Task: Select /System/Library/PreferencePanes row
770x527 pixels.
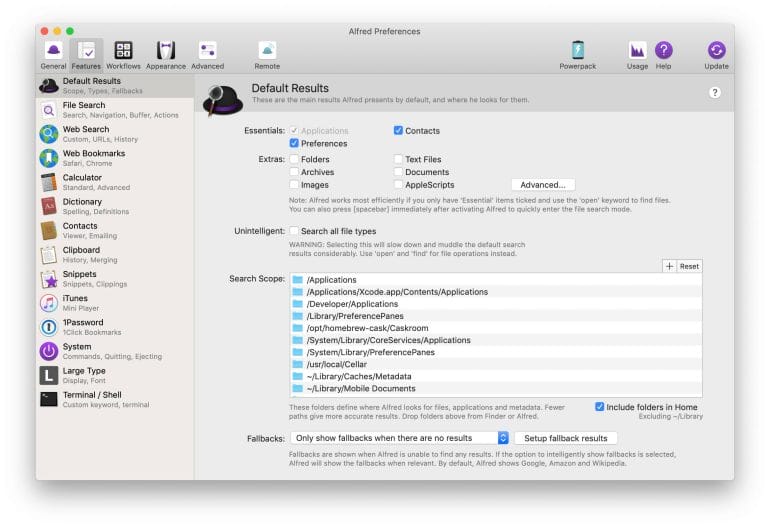Action: [496, 352]
